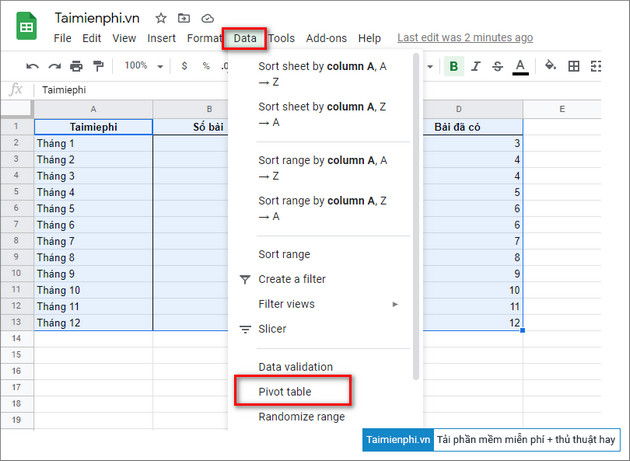This screenshot has height=461, width=630.
Task: Redo the last action
Action: tap(54, 66)
